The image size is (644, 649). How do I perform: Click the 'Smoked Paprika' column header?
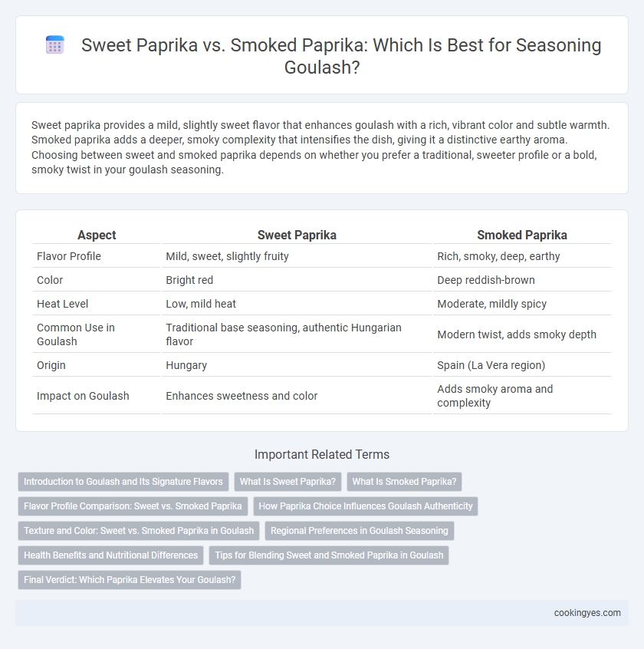click(x=522, y=235)
